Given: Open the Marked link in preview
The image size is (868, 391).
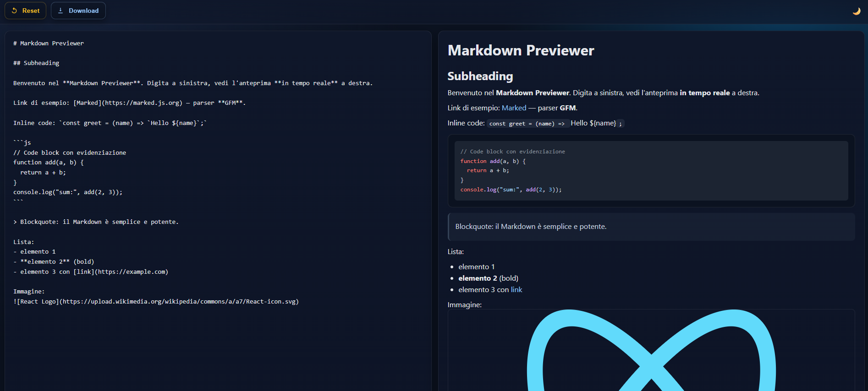Looking at the screenshot, I should 514,108.
